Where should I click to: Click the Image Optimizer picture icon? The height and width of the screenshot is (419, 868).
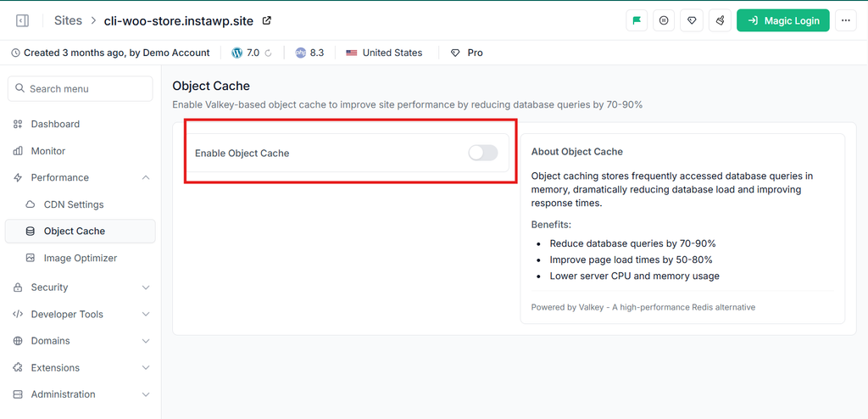(31, 259)
